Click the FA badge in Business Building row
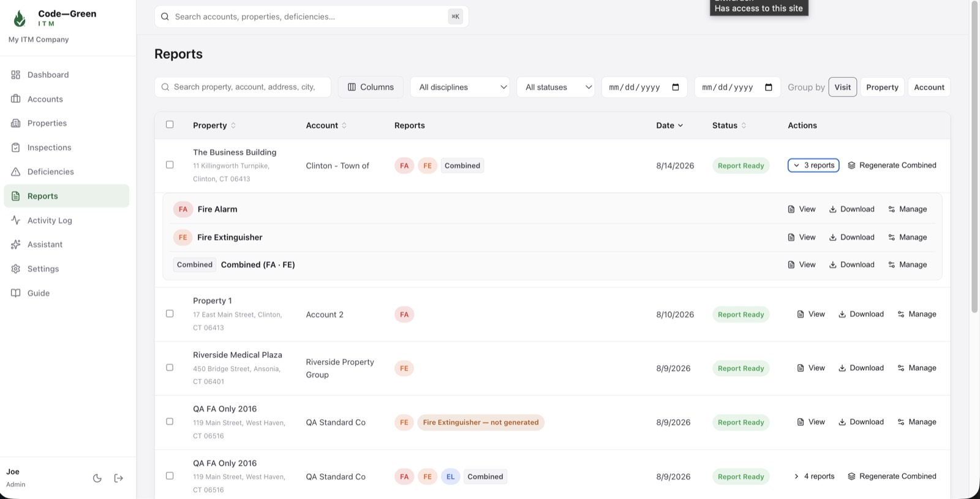Image resolution: width=980 pixels, height=499 pixels. (x=404, y=166)
